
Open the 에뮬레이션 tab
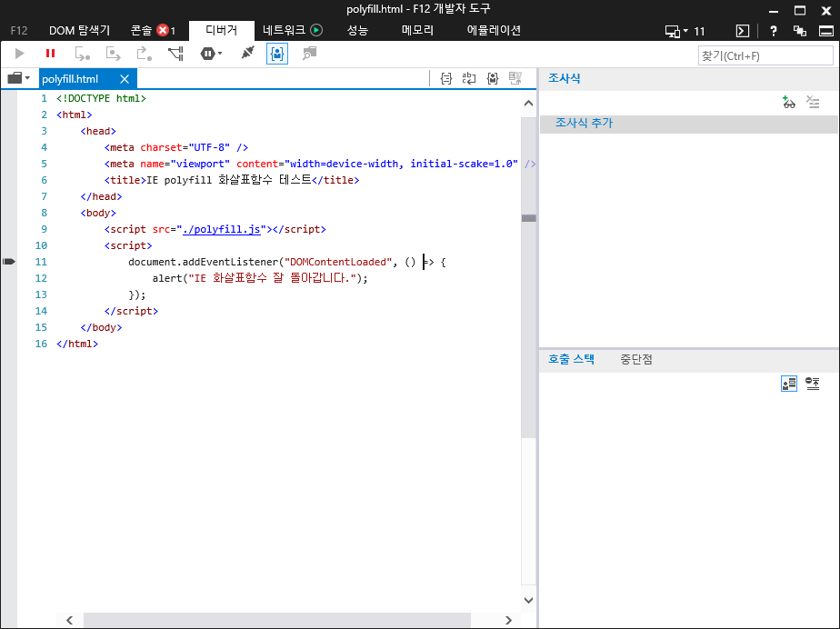tap(494, 31)
